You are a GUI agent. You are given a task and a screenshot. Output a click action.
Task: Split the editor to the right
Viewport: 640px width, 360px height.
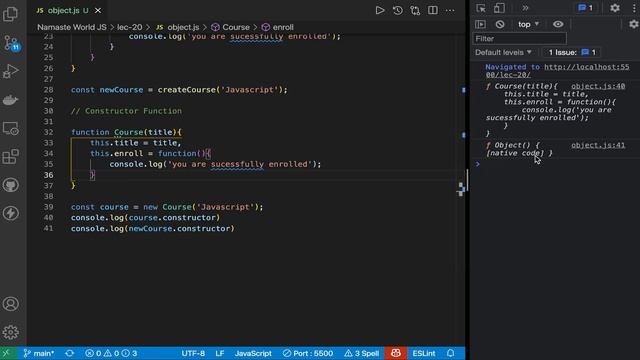coord(433,10)
